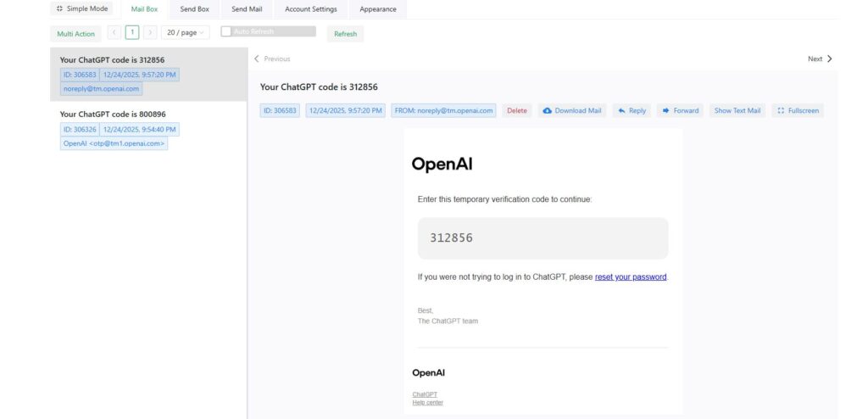The height and width of the screenshot is (419, 868).
Task: Click the Multi Action button
Action: point(75,34)
